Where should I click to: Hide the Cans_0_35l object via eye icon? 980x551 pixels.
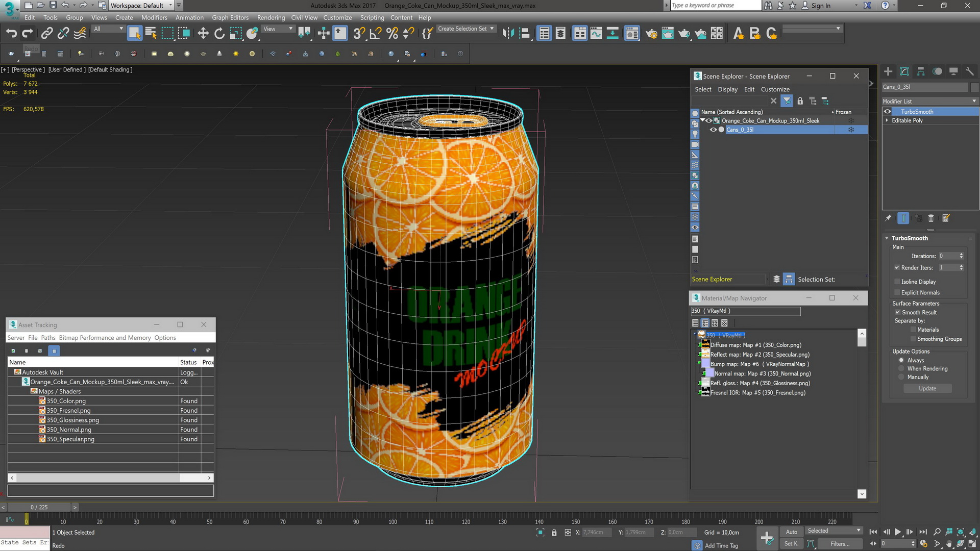713,130
